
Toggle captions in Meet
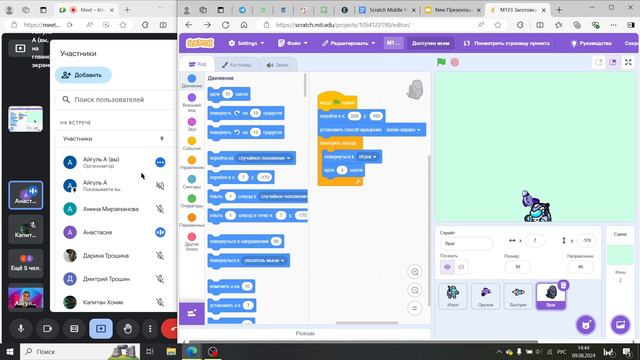click(74, 329)
